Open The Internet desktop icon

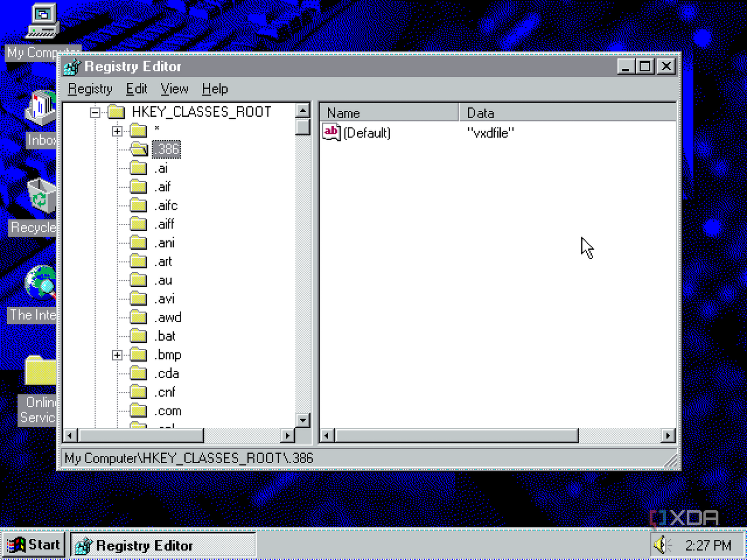coord(41,283)
